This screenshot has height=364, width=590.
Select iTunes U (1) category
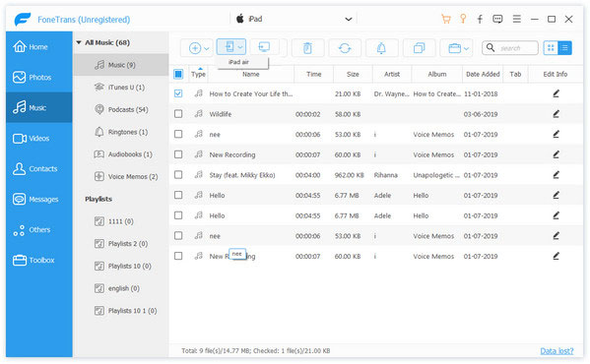(121, 88)
